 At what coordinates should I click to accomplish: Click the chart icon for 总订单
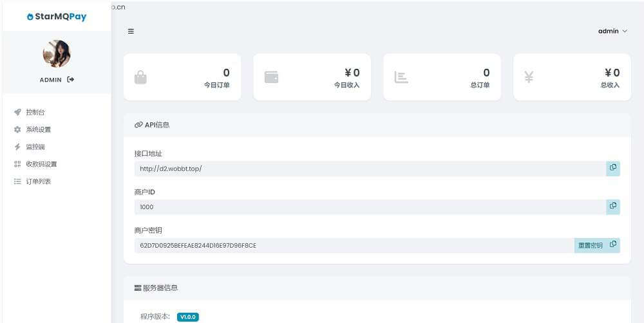401,77
